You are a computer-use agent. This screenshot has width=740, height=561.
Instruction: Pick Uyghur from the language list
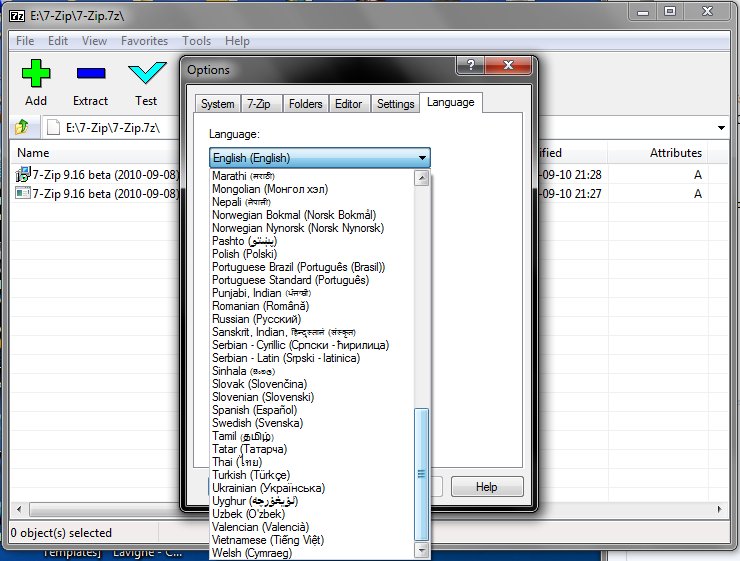tap(311, 501)
